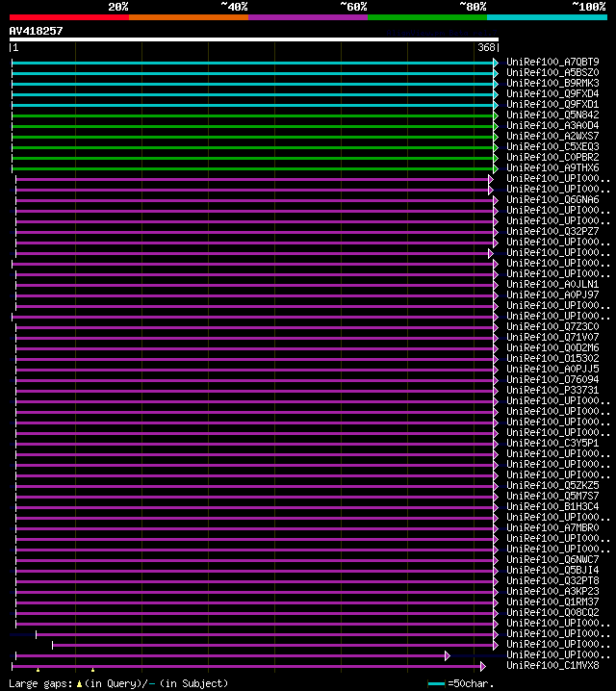Select label UniRef100_Q32PT8

point(552,580)
